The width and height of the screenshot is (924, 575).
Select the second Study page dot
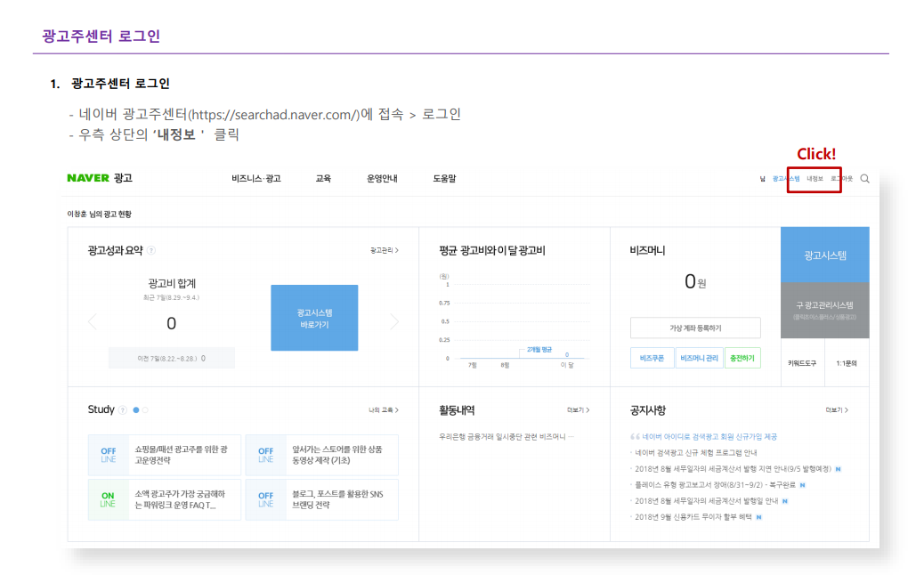(145, 410)
